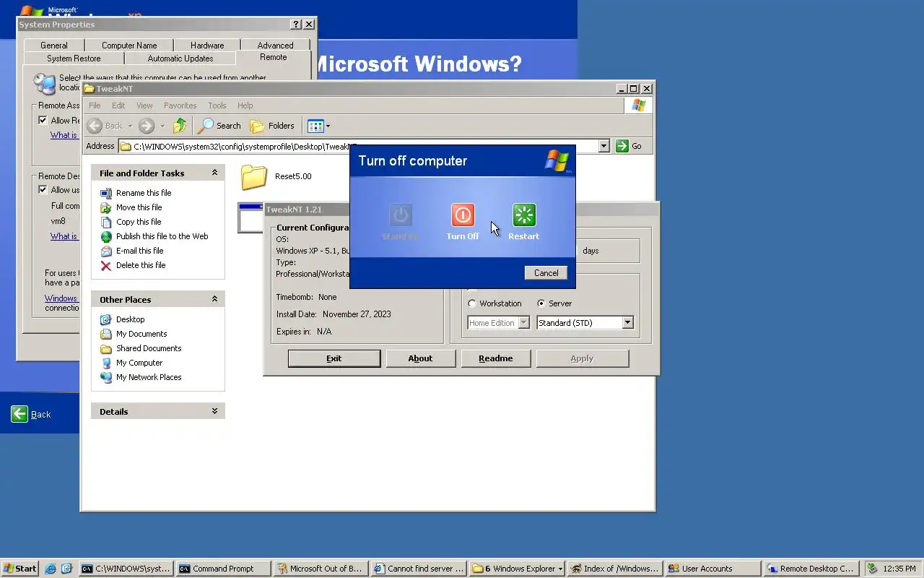Click the green Restart icon
This screenshot has height=578, width=924.
coord(524,215)
